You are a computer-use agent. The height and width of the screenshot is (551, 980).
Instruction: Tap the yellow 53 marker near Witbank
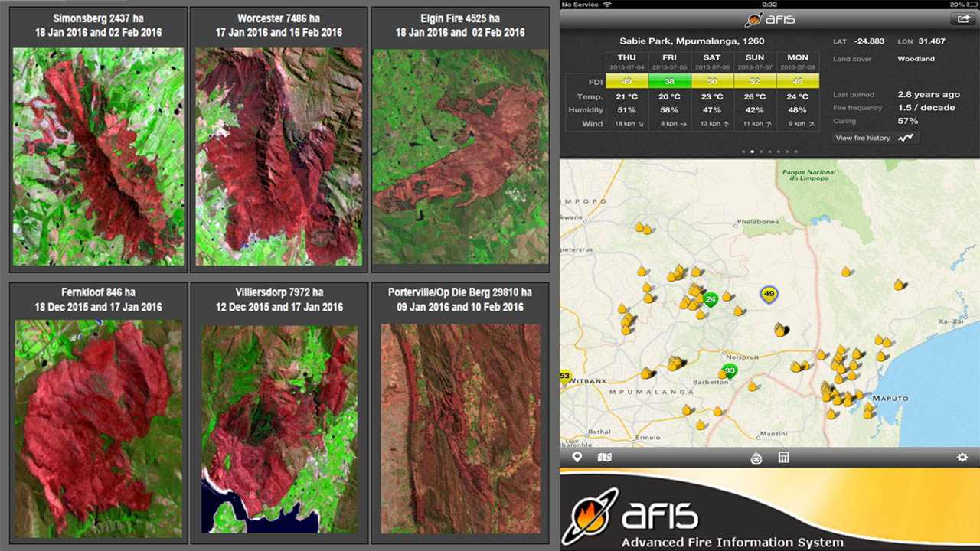pos(565,377)
